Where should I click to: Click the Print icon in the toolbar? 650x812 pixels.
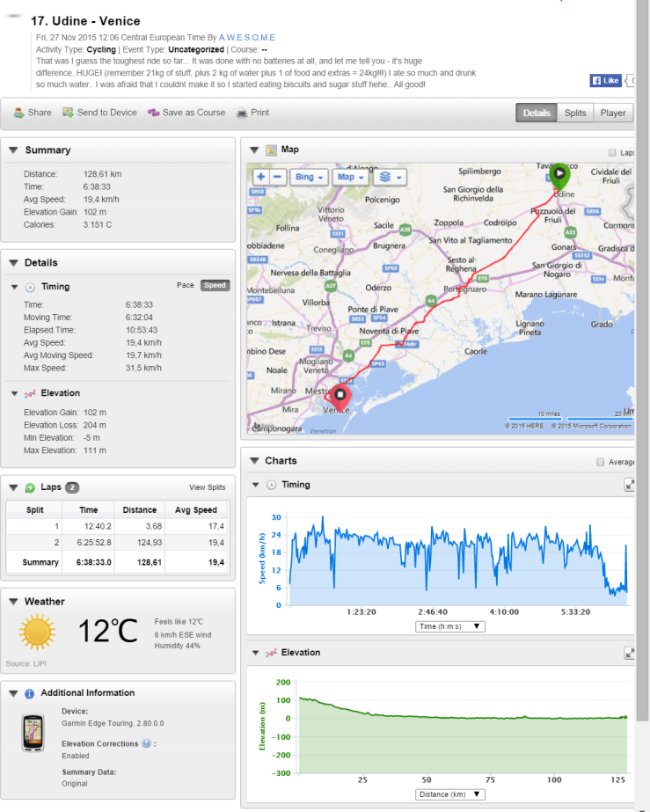click(244, 113)
